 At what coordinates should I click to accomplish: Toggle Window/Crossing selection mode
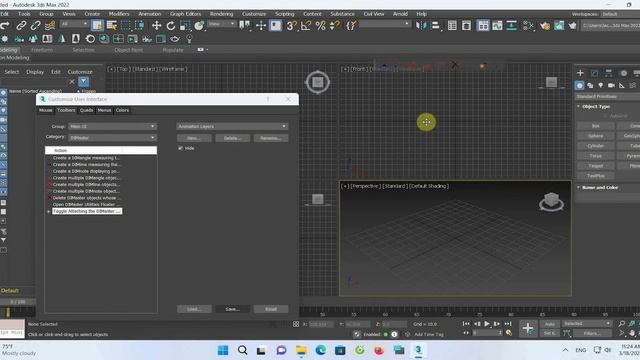[x=140, y=25]
